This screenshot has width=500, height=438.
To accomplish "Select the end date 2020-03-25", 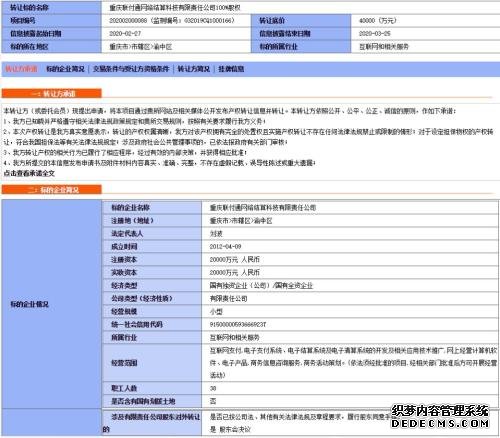I will tap(375, 34).
